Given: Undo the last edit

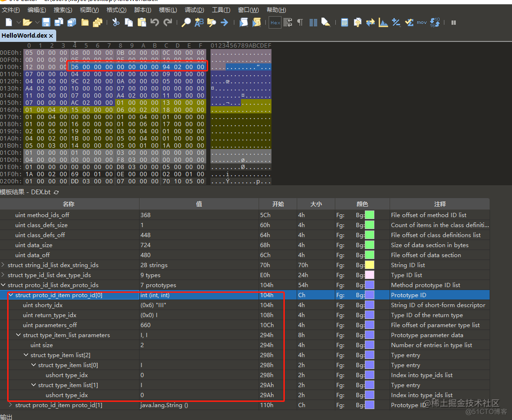Looking at the screenshot, I should 154,22.
